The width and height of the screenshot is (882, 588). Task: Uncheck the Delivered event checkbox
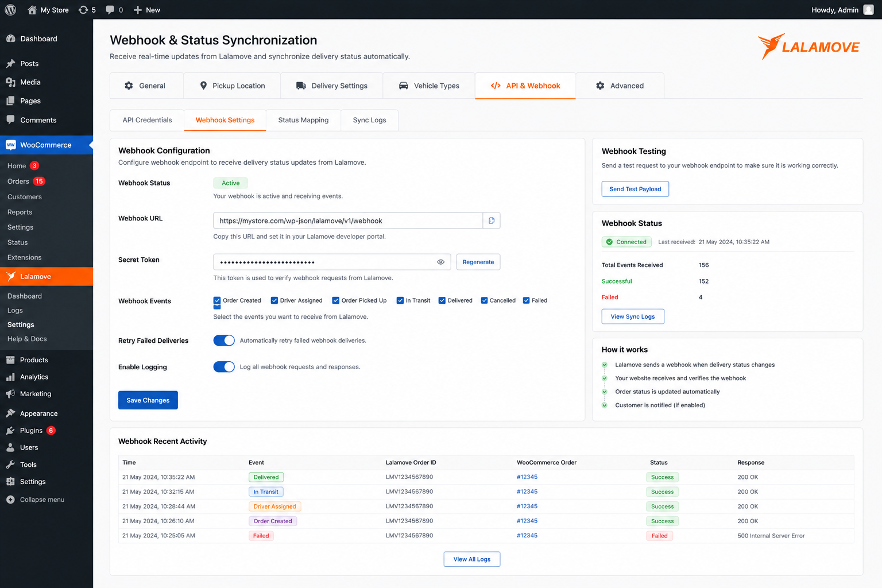coord(442,300)
